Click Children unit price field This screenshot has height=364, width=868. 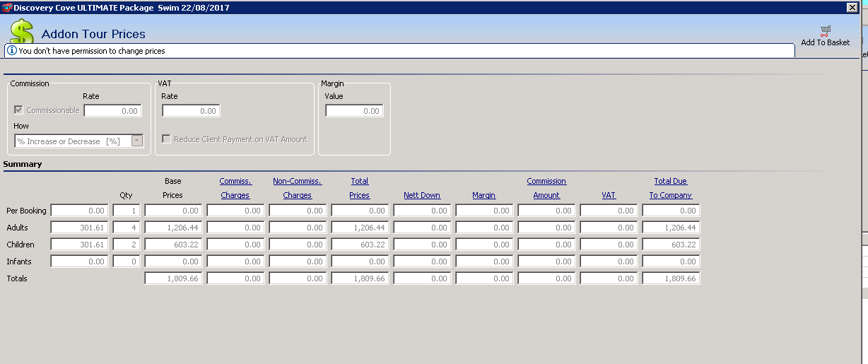click(x=80, y=245)
